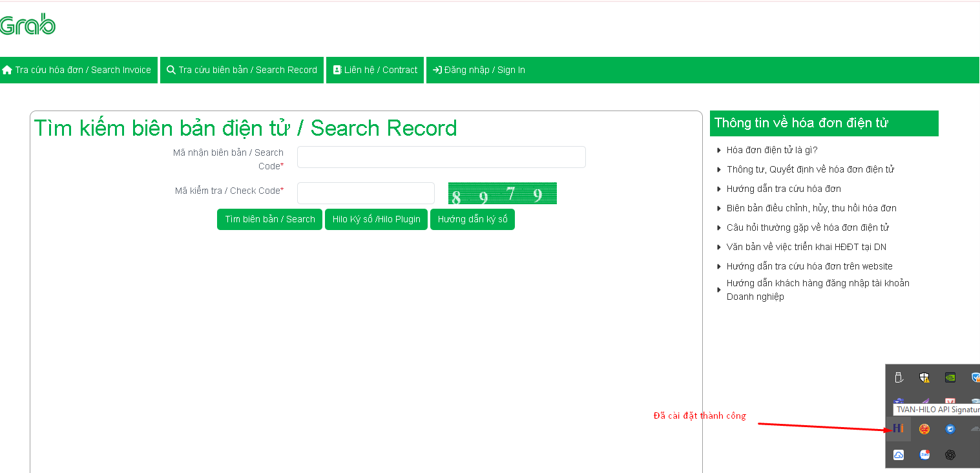Go to Tra cứu hóa đơn / Search Invoice
Viewport: 980px width, 473px height.
tap(78, 70)
